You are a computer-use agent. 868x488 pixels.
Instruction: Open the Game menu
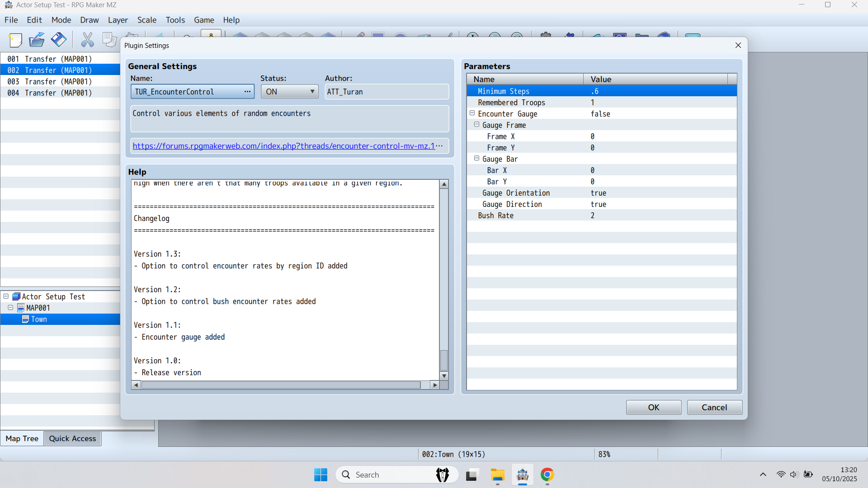pos(204,20)
